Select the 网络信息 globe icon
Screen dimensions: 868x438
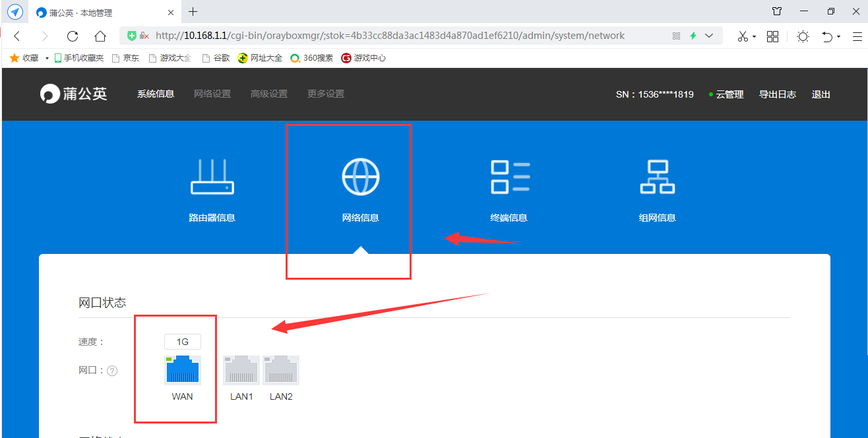point(360,177)
